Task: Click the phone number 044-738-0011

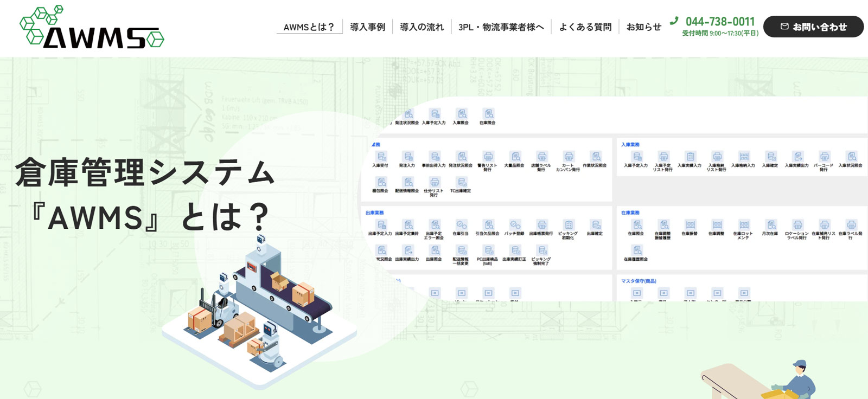Action: point(720,22)
